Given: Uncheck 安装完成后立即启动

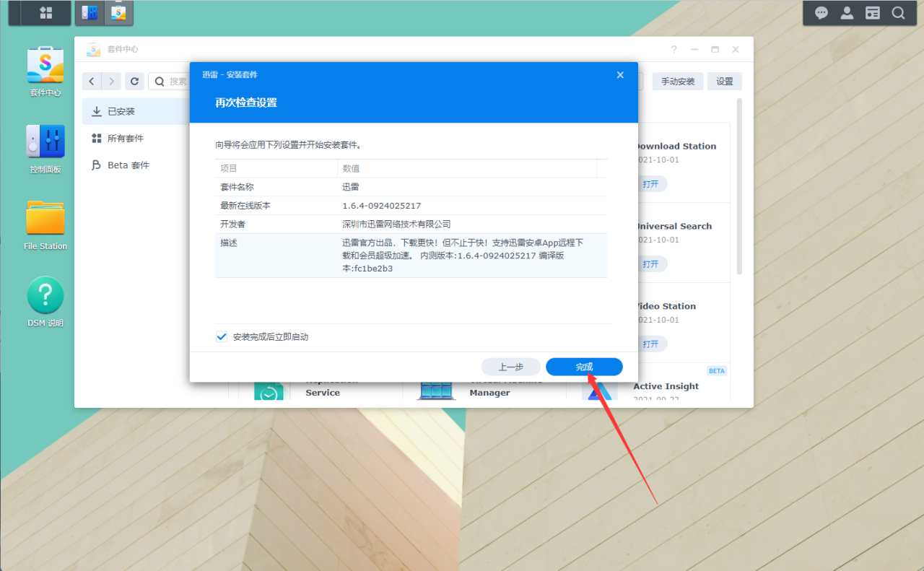Looking at the screenshot, I should point(221,336).
